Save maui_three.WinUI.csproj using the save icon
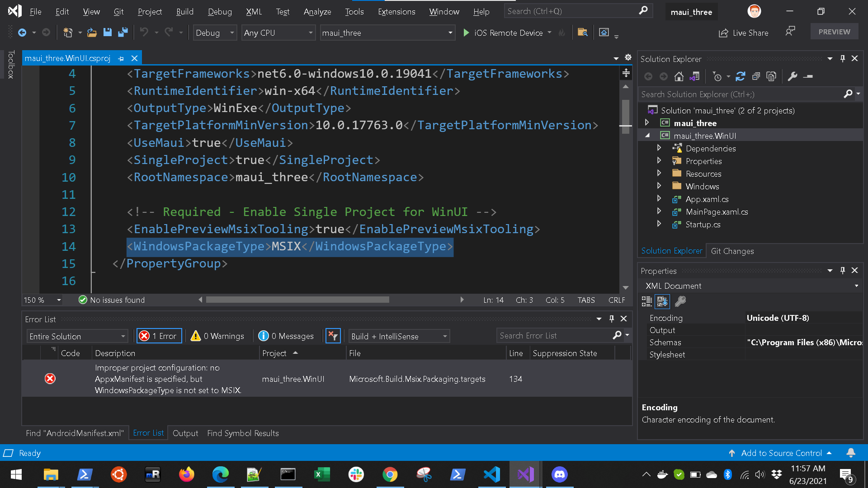868x488 pixels. (108, 32)
